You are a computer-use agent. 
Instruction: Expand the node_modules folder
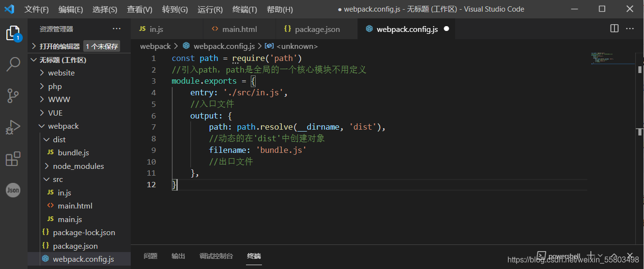point(47,166)
